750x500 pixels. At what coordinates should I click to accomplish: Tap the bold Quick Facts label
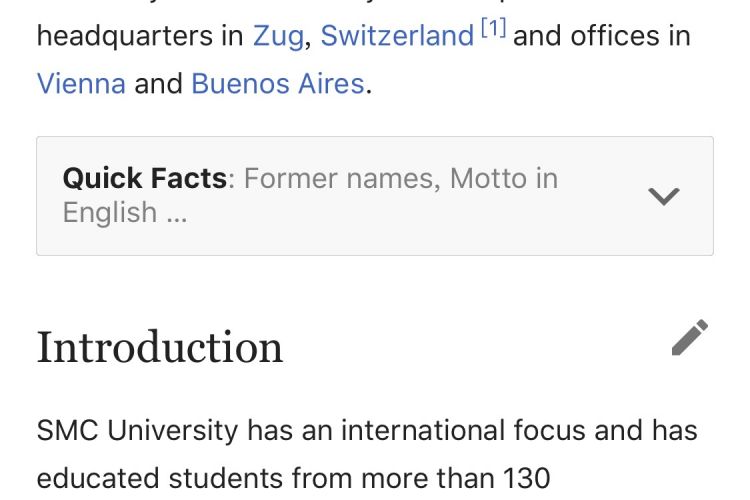[x=144, y=178]
